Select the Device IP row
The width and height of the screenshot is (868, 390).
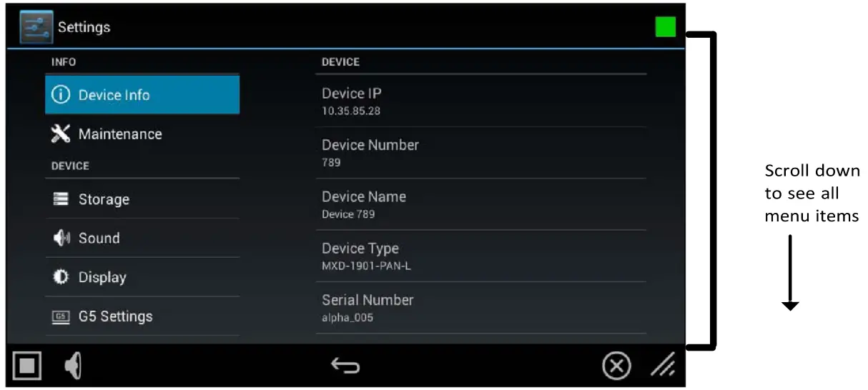click(x=484, y=101)
